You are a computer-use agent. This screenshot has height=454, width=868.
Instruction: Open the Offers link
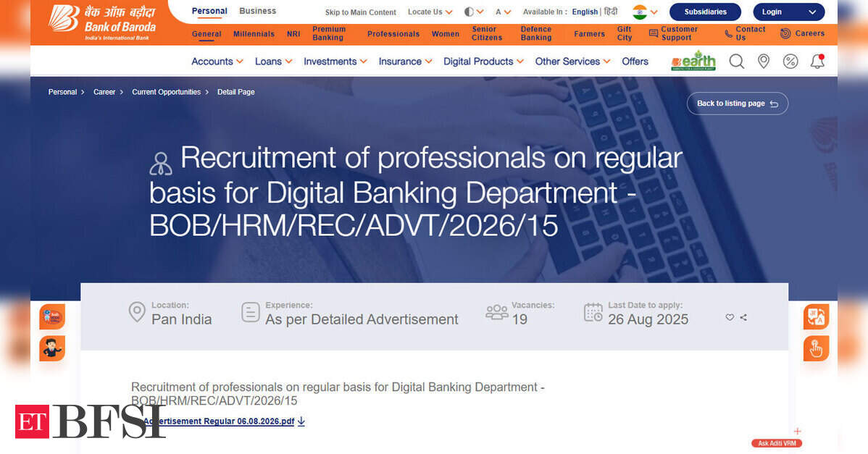635,62
